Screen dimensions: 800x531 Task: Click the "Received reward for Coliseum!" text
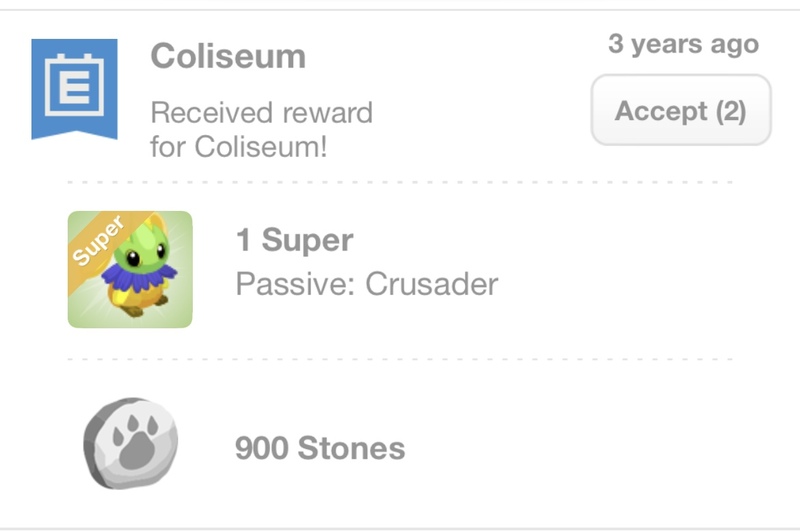point(261,129)
